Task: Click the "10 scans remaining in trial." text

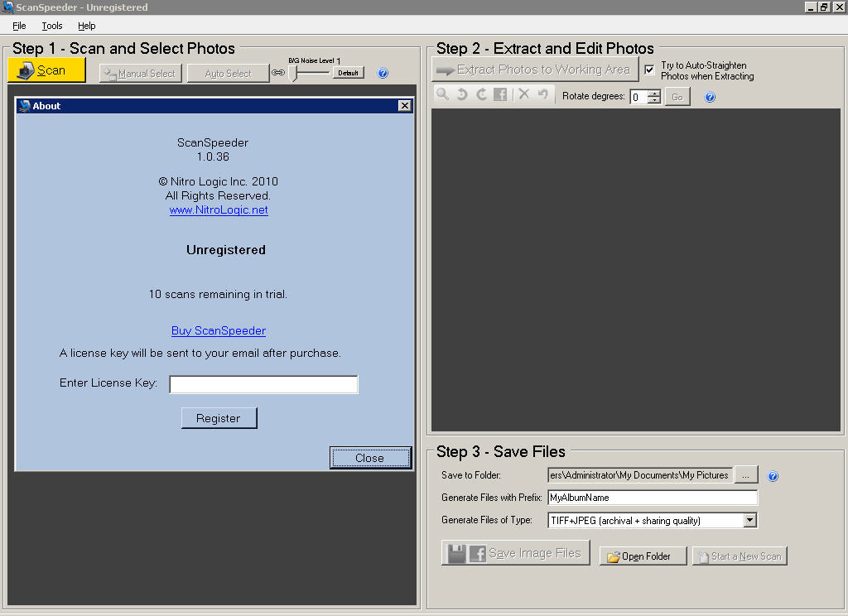Action: point(218,294)
